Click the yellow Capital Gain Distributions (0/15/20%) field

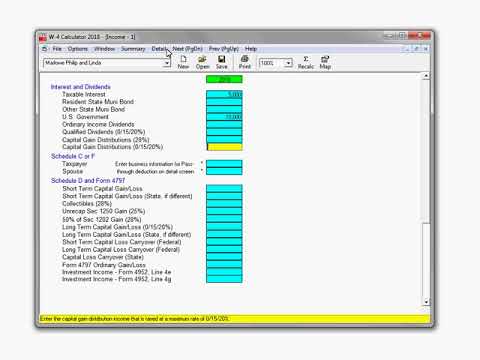point(224,147)
